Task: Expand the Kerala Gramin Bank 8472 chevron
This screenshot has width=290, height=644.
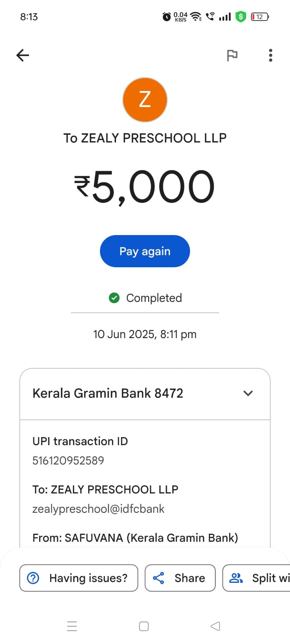Action: point(248,393)
